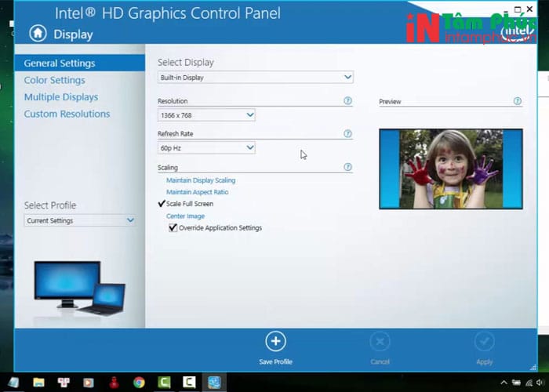Click the Save Profile plus icon
This screenshot has width=549, height=392.
(275, 341)
